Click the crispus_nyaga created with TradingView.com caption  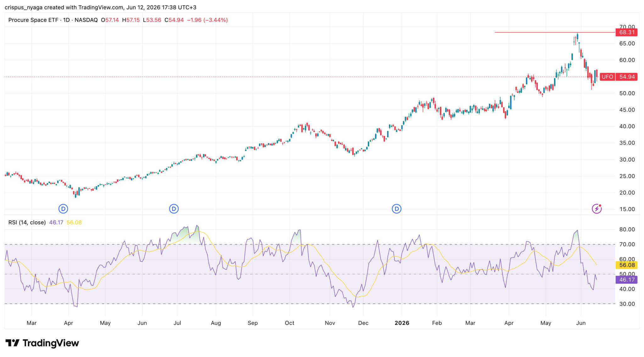(x=101, y=7)
